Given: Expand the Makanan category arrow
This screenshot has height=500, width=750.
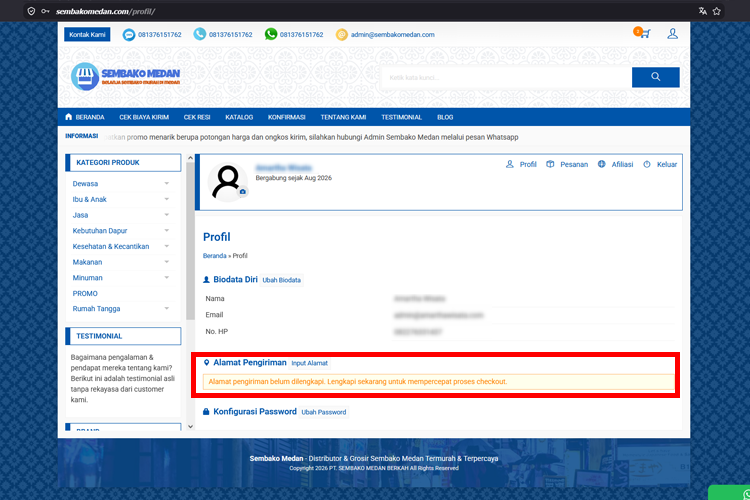Looking at the screenshot, I should pos(166,262).
